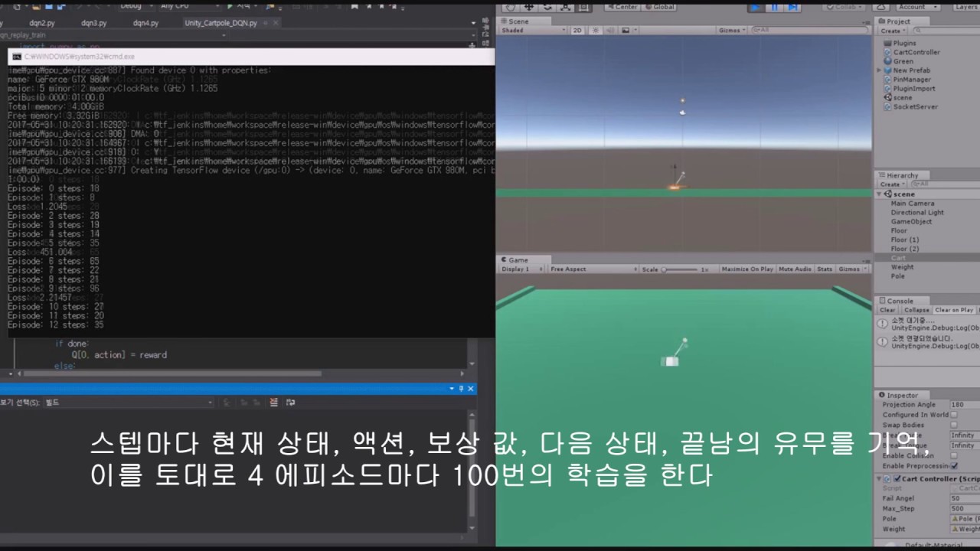
Task: Select Directional Light in Hierarchy
Action: 917,213
